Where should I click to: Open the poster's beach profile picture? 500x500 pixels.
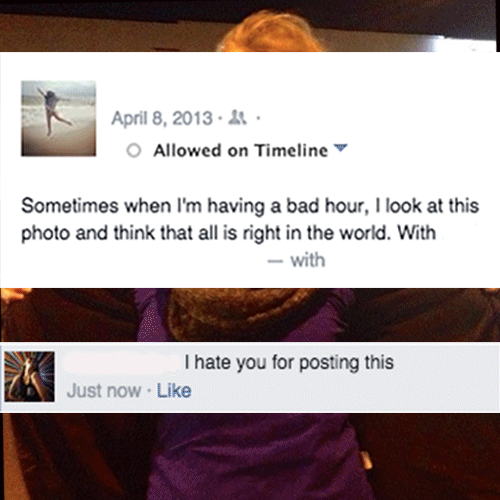(59, 118)
